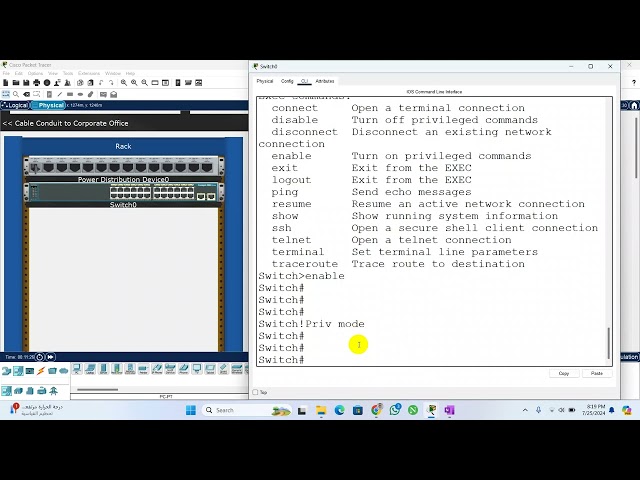The height and width of the screenshot is (480, 640).
Task: Click the New file icon in Packet Tracer toolbar
Action: (x=6, y=83)
